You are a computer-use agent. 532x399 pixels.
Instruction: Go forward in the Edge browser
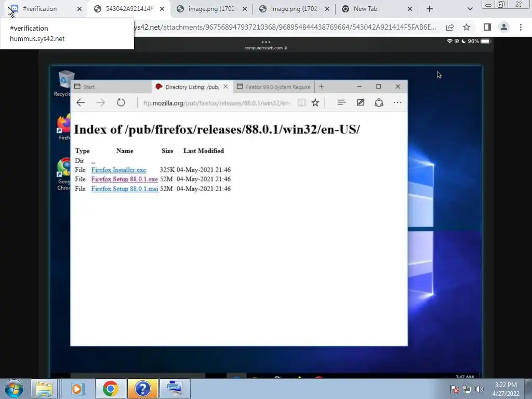point(100,102)
